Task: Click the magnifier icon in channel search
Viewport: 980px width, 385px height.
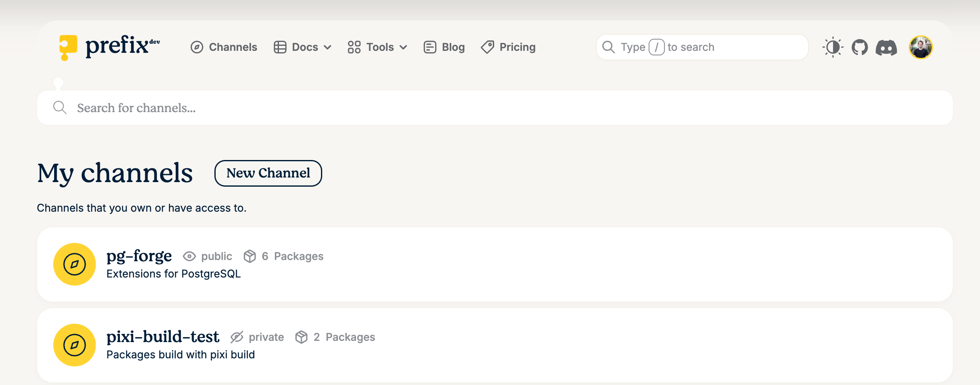Action: click(60, 108)
